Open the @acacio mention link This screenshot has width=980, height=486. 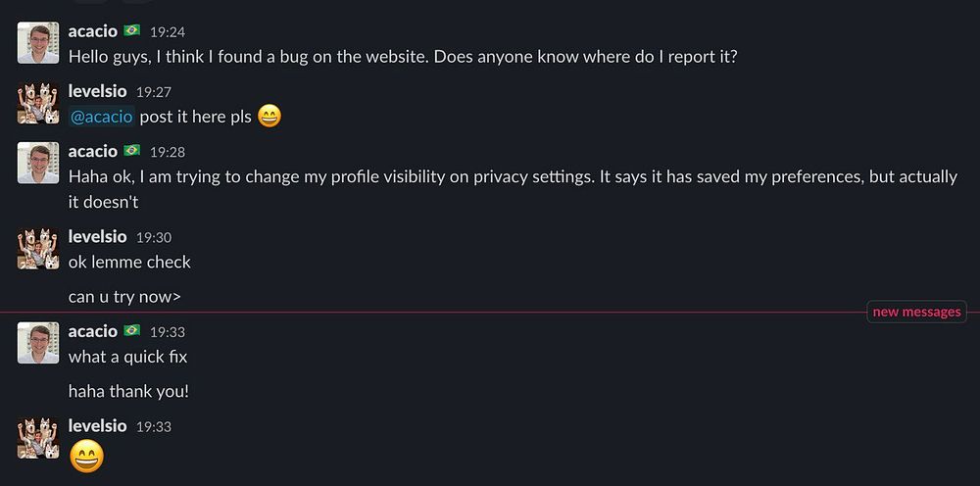(x=101, y=117)
